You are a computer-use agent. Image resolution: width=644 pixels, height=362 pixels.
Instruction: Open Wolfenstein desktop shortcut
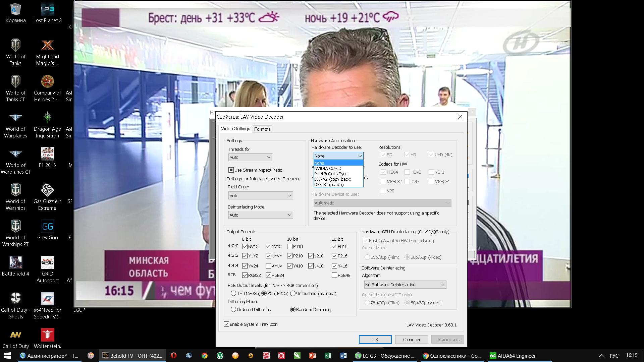[47, 338]
